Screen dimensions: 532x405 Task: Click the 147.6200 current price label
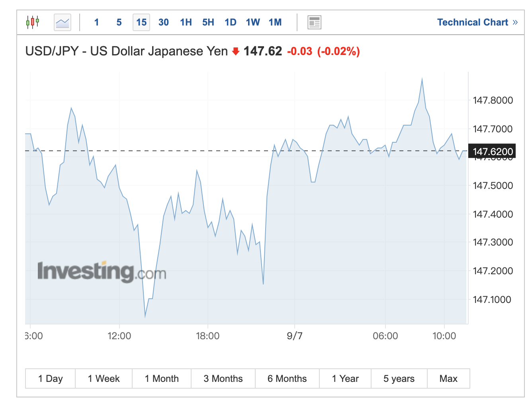coord(492,151)
